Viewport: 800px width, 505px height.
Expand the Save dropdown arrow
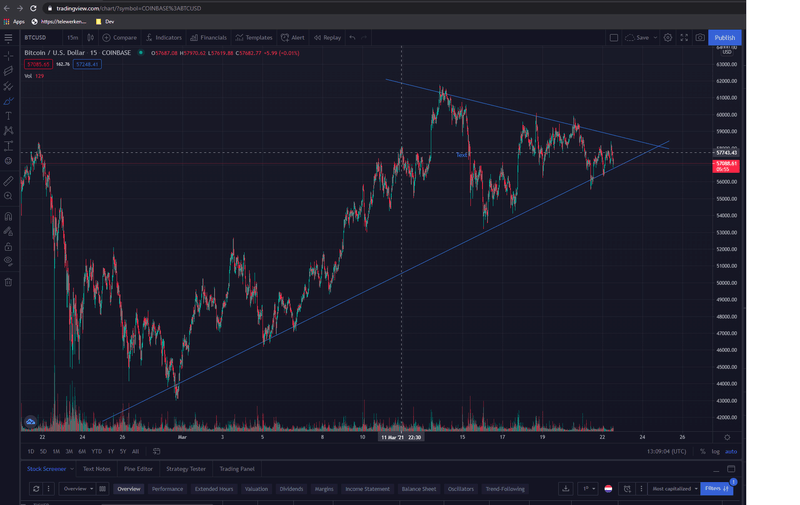tap(655, 38)
